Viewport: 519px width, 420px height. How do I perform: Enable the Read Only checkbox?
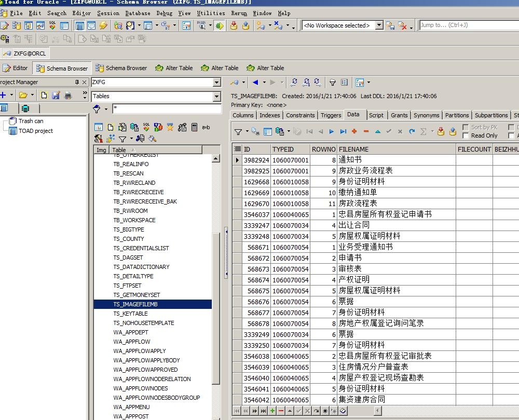[466, 136]
